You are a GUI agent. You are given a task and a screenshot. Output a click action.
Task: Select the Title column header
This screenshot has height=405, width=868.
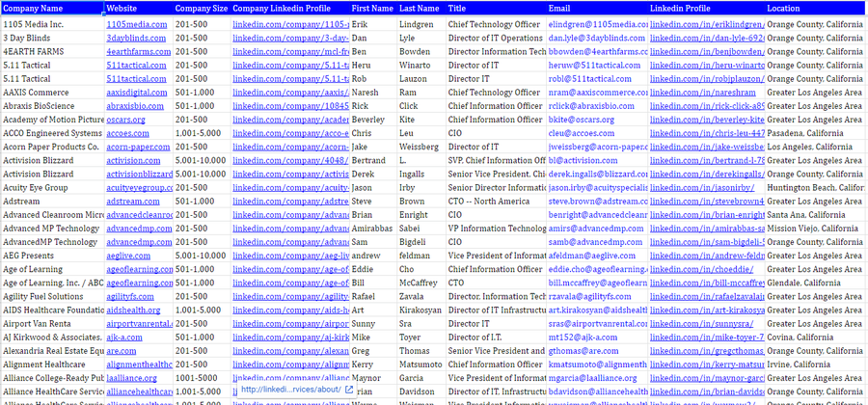[496, 9]
